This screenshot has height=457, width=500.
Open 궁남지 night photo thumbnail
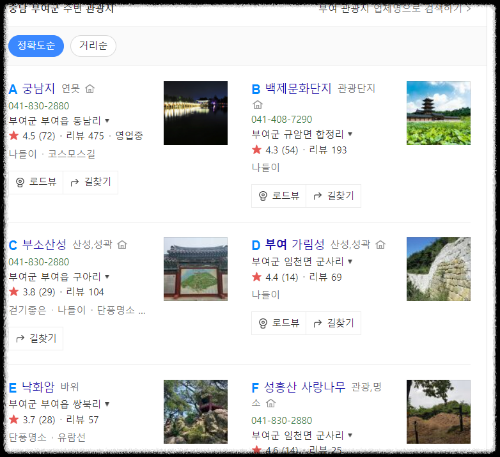(x=196, y=113)
